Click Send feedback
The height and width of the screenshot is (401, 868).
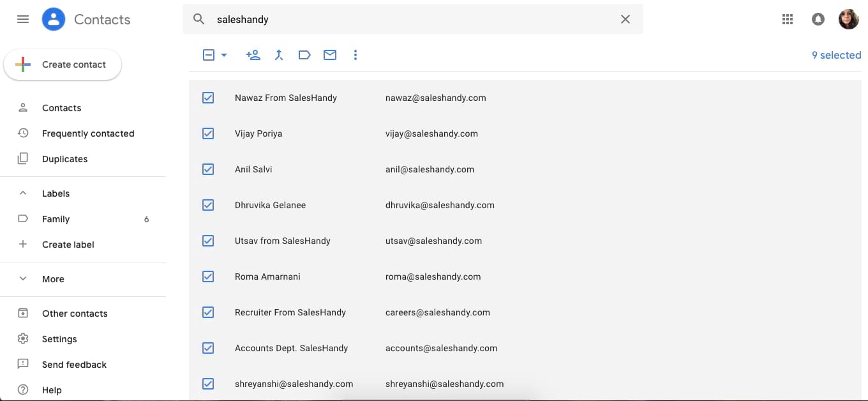74,365
